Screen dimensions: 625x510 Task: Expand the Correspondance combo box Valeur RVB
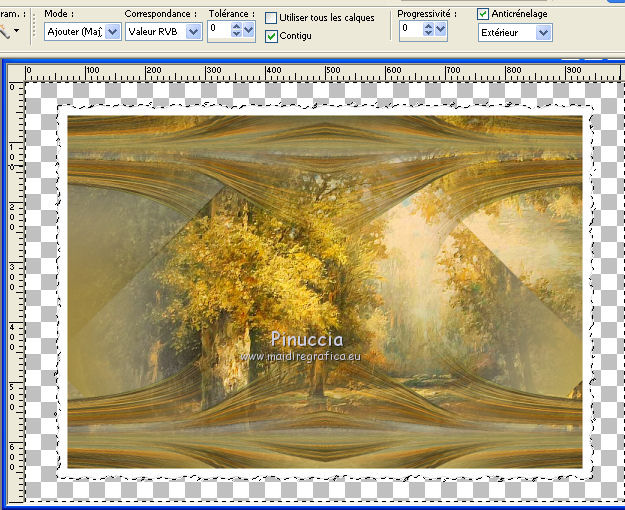pos(164,32)
